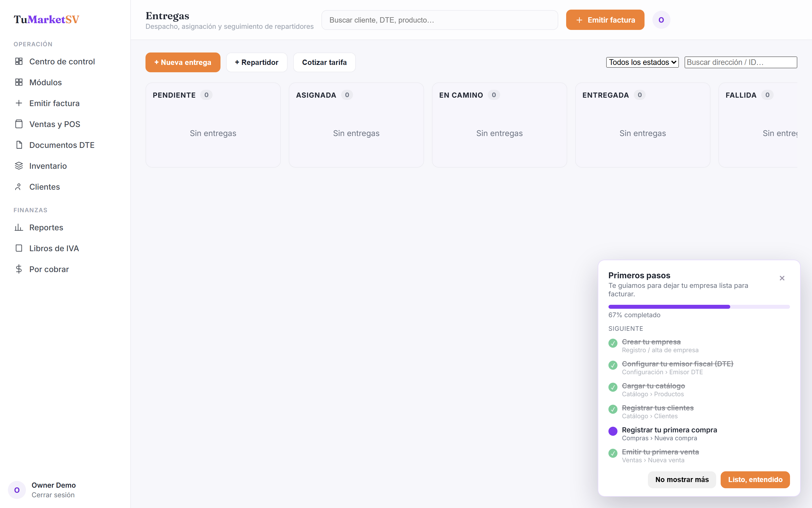Open Ventas y POS section
The height and width of the screenshot is (508, 812).
tap(55, 124)
